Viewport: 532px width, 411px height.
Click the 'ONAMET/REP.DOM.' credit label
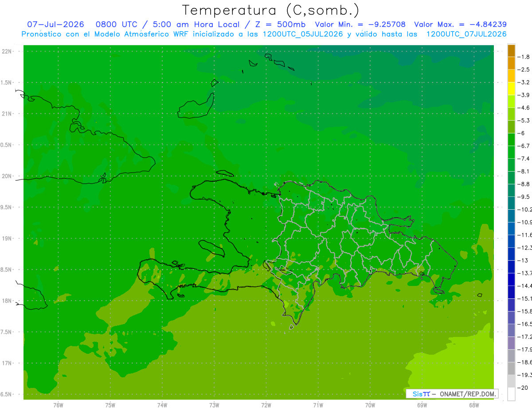[467, 394]
